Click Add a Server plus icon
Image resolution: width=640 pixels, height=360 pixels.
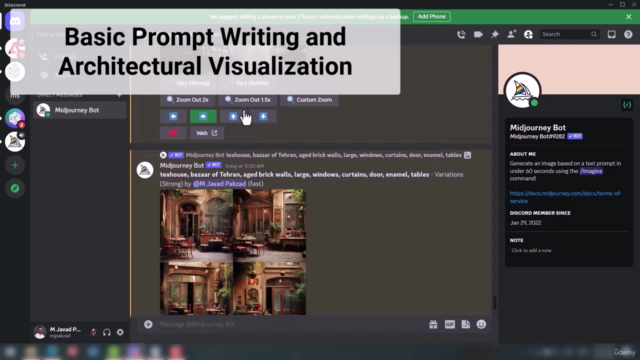point(15,165)
